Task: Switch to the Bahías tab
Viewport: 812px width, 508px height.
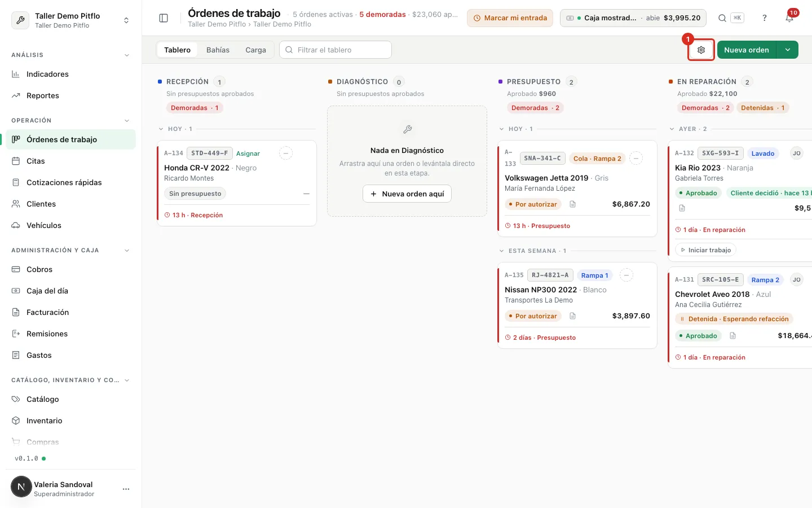Action: coord(218,50)
